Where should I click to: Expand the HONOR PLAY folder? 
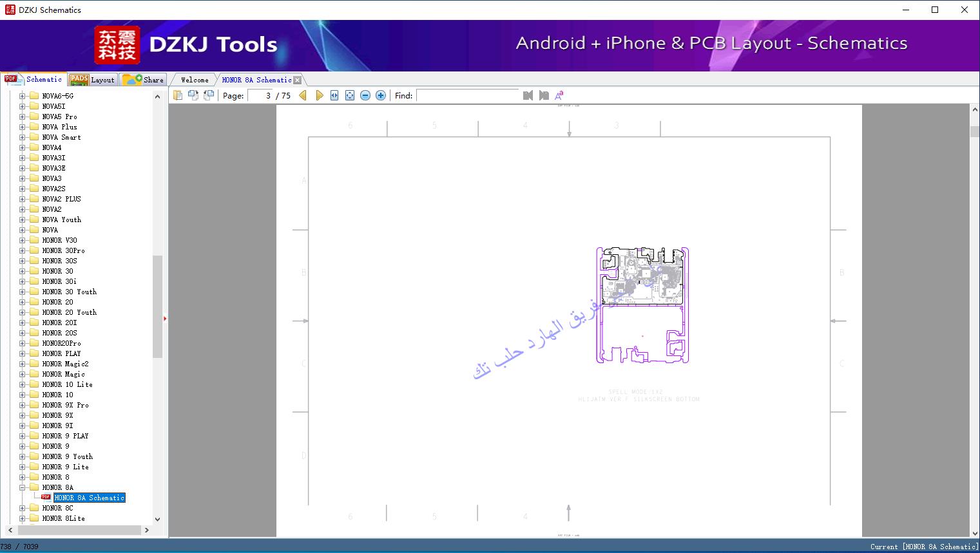[22, 353]
